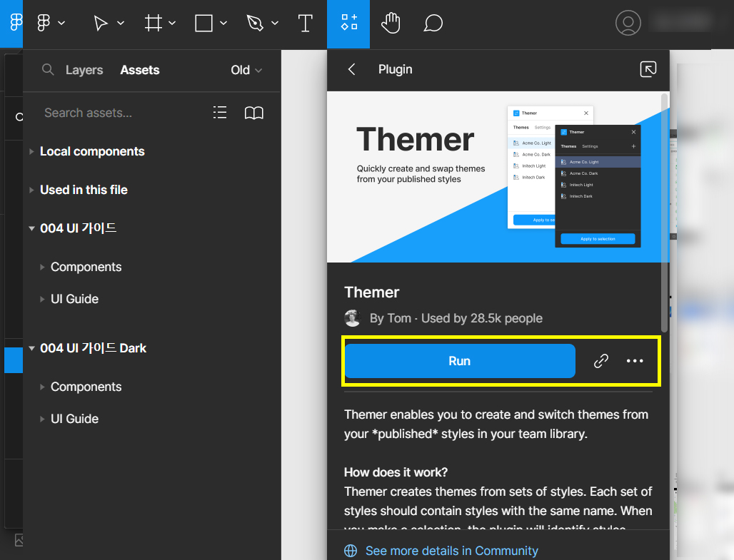Open the Pen tools dropdown arrow
This screenshot has width=734, height=560.
[275, 23]
